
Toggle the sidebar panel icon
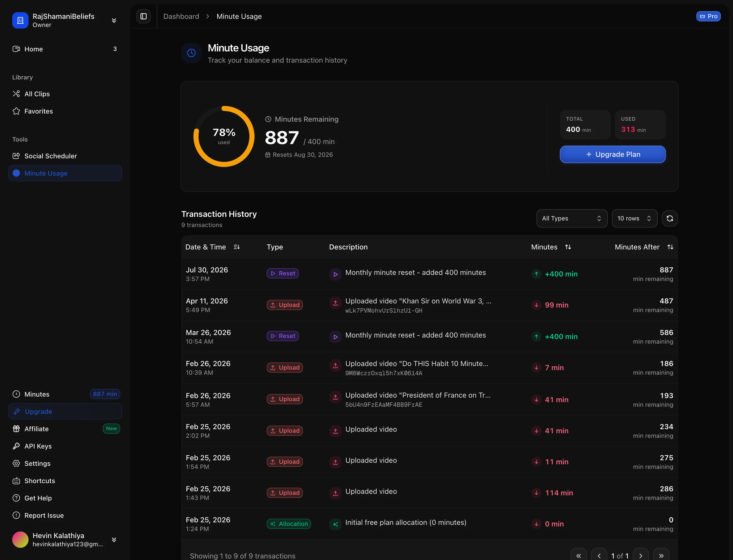point(144,16)
